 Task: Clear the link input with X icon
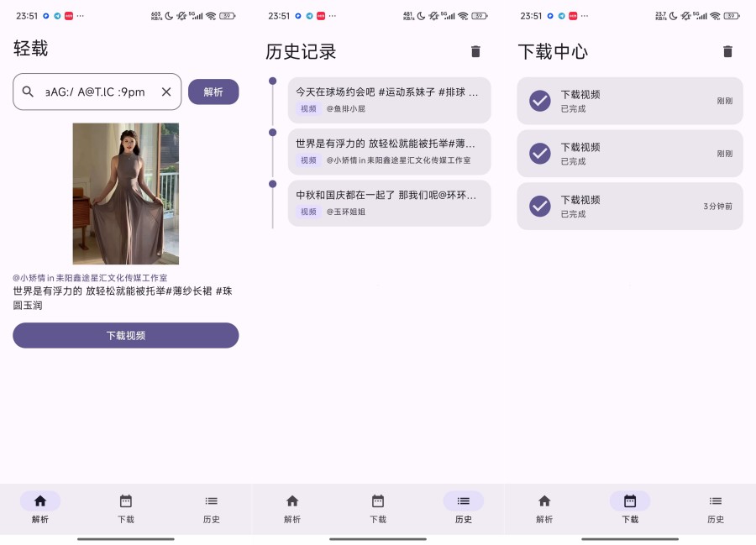click(166, 92)
